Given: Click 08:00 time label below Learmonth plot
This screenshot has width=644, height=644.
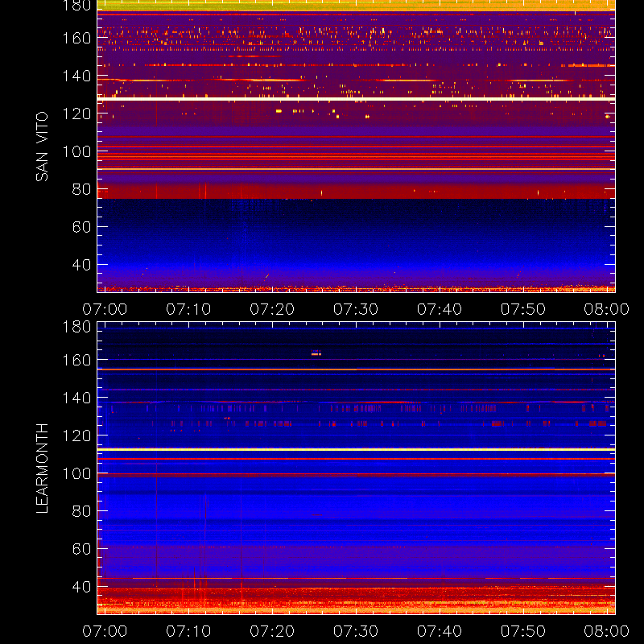Looking at the screenshot, I should point(607,631).
